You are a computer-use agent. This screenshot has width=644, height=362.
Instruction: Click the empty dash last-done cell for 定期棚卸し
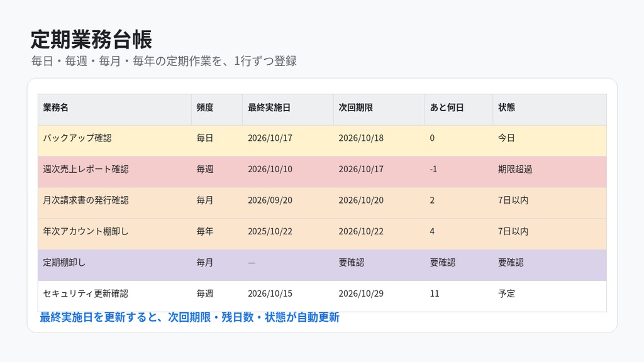pyautogui.click(x=288, y=265)
